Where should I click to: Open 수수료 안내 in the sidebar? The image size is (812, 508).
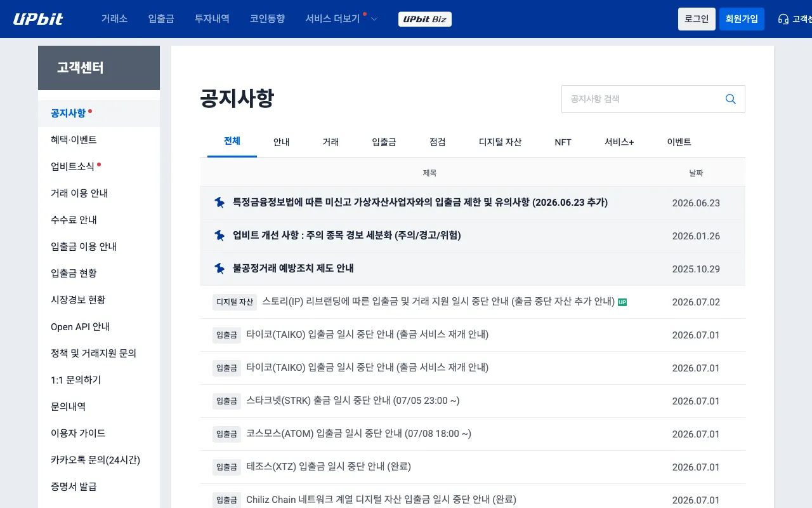[99, 220]
